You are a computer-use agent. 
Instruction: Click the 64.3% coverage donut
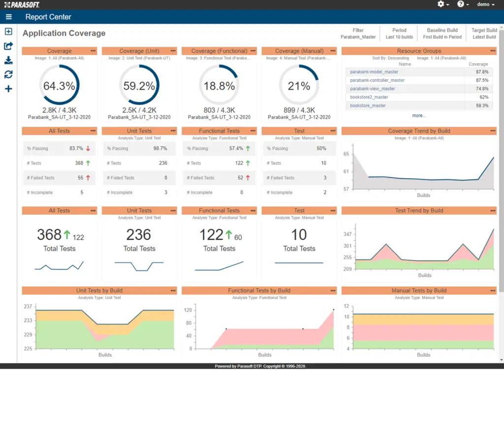tap(59, 85)
